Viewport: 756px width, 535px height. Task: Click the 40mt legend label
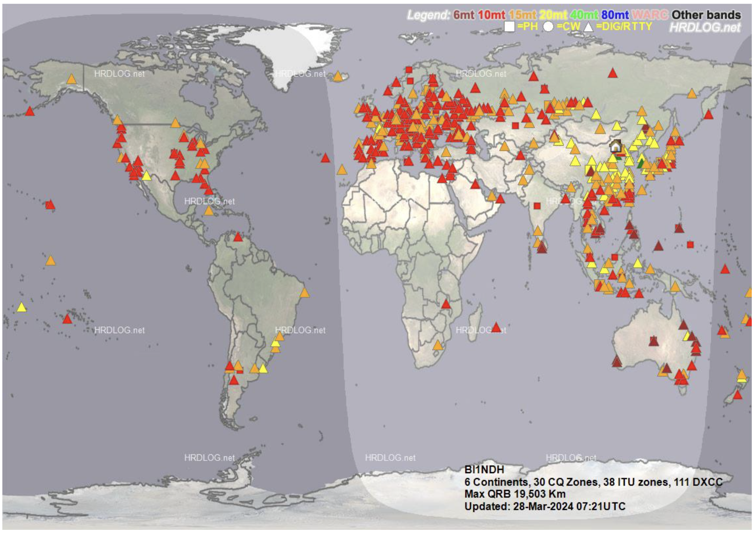pos(584,15)
